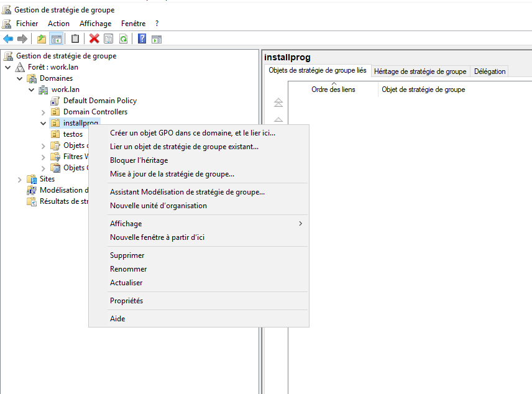Click the clipboard icon in toolbar
Screen dimensions: 532x394
(x=75, y=39)
